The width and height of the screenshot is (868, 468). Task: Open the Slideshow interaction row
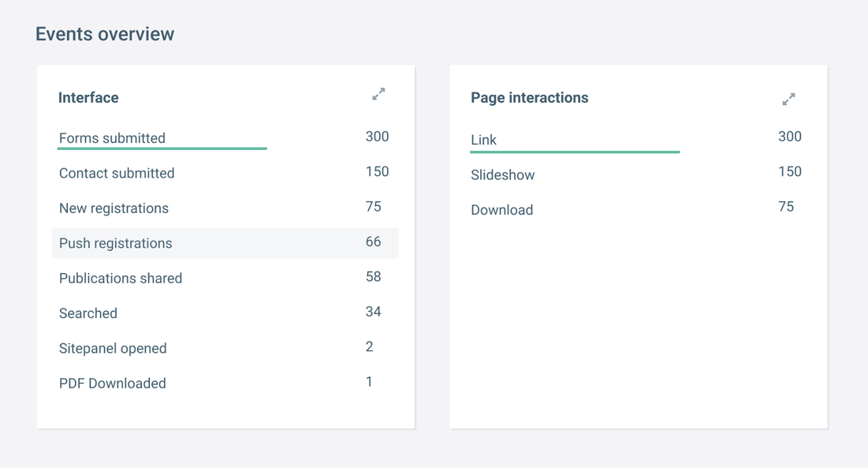[x=503, y=175]
